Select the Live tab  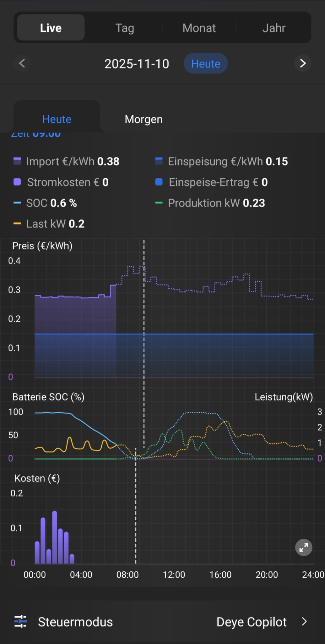[51, 28]
